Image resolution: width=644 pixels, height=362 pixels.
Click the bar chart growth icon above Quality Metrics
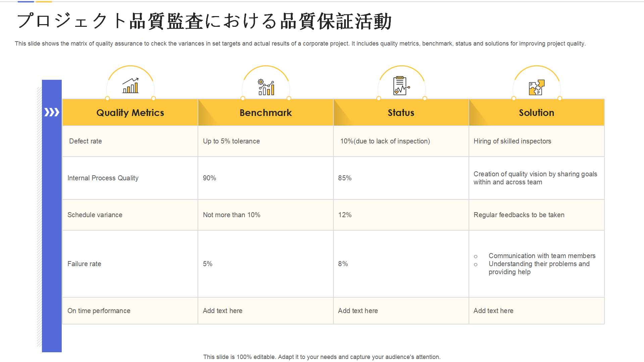(130, 86)
